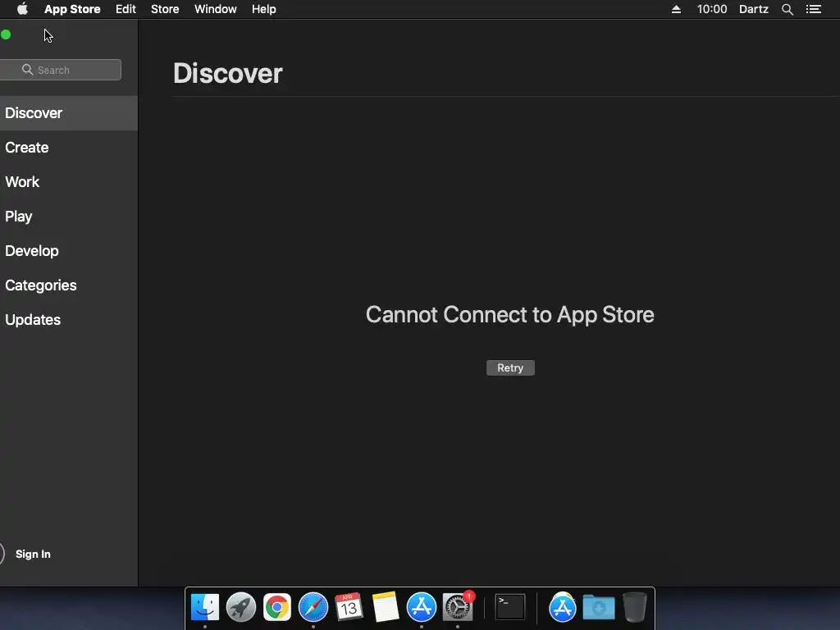Image resolution: width=840 pixels, height=630 pixels.
Task: Open the Dartz user menu
Action: click(754, 9)
